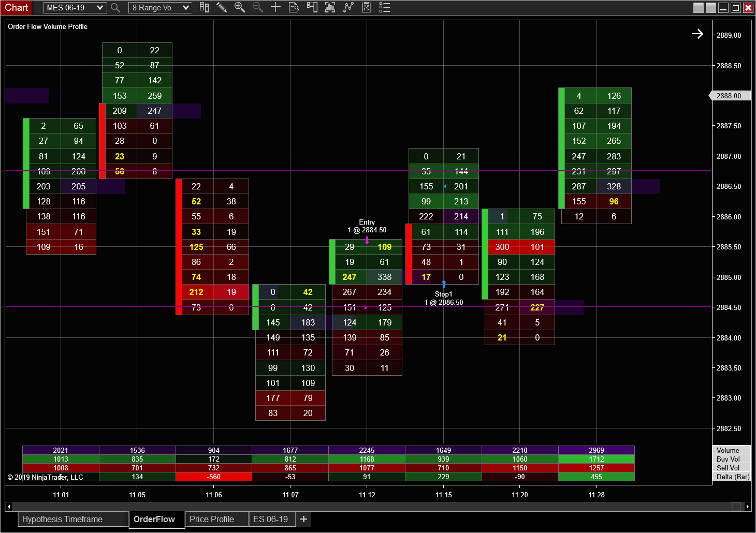756x533 pixels.
Task: Click the 1712 buy volume cell
Action: tap(597, 459)
